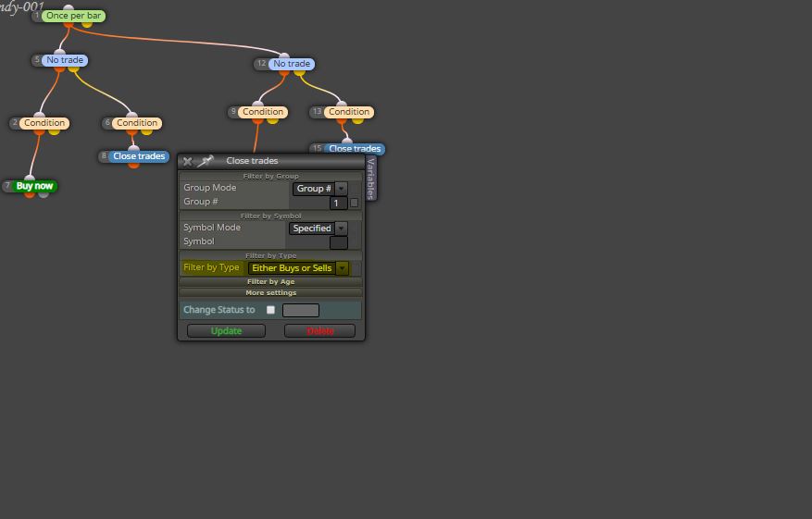Click the number badge 5 beside No trade
This screenshot has height=519, width=812.
pyautogui.click(x=37, y=60)
